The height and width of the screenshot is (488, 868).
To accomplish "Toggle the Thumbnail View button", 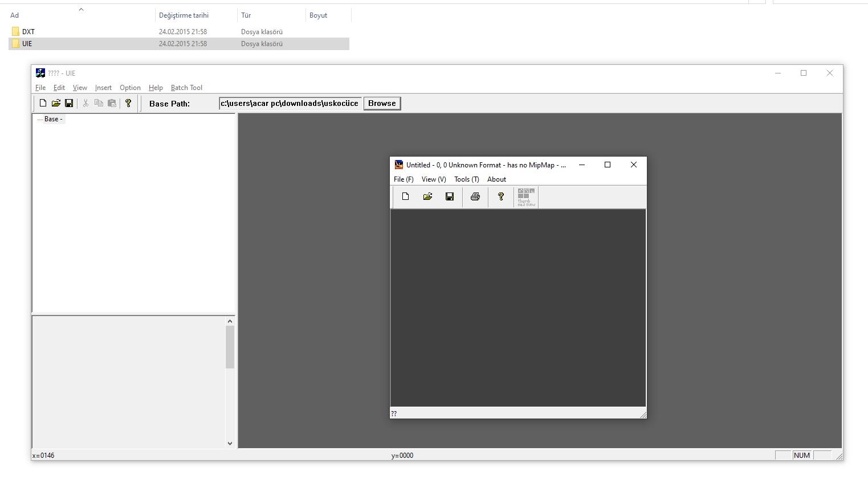I will pos(526,197).
